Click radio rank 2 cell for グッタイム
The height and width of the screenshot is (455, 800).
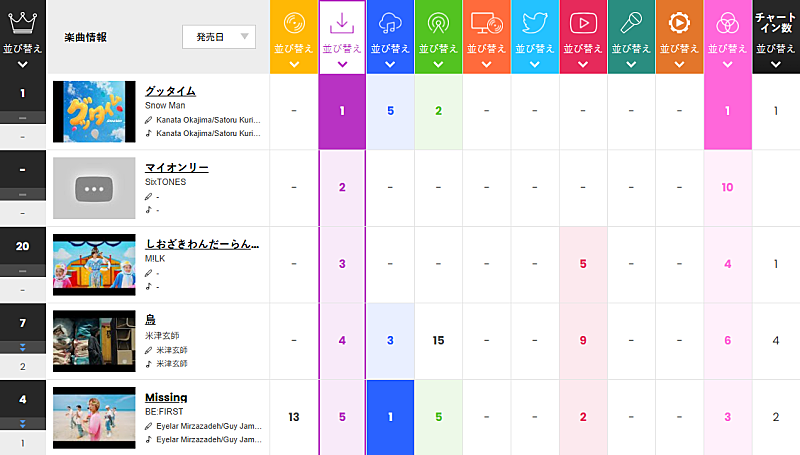tap(438, 111)
